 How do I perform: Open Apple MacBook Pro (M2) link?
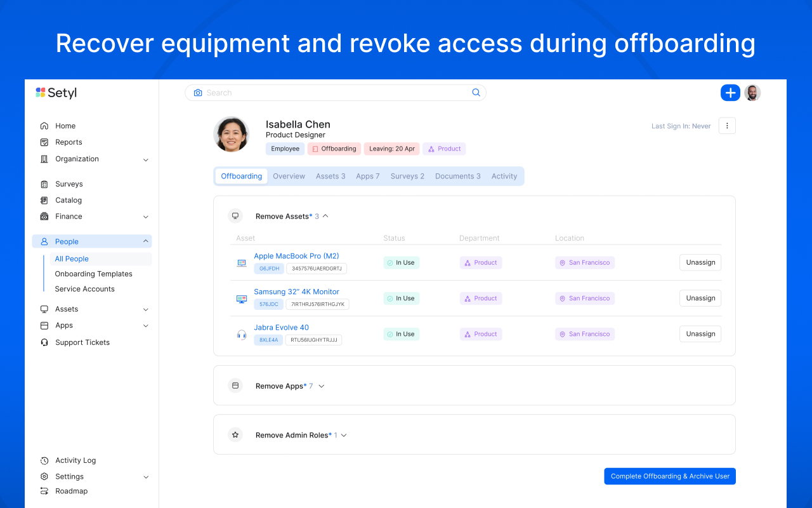pyautogui.click(x=296, y=256)
